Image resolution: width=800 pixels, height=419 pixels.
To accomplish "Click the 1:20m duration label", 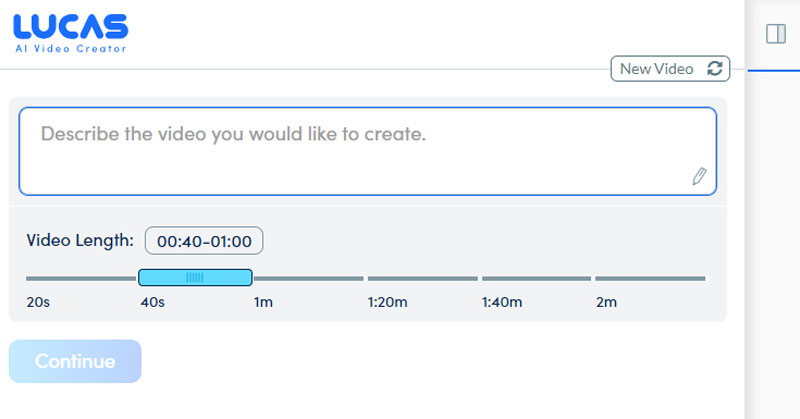I will [388, 302].
